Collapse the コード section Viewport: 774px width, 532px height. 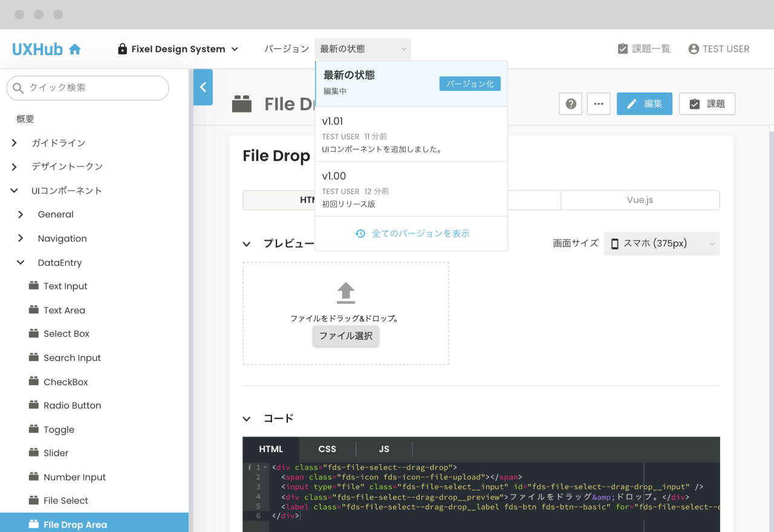coord(247,418)
